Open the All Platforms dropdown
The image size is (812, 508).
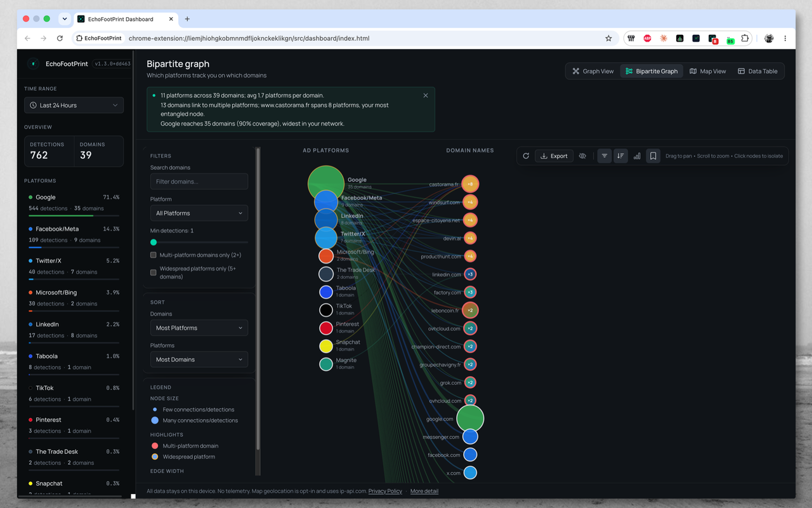[x=199, y=213]
